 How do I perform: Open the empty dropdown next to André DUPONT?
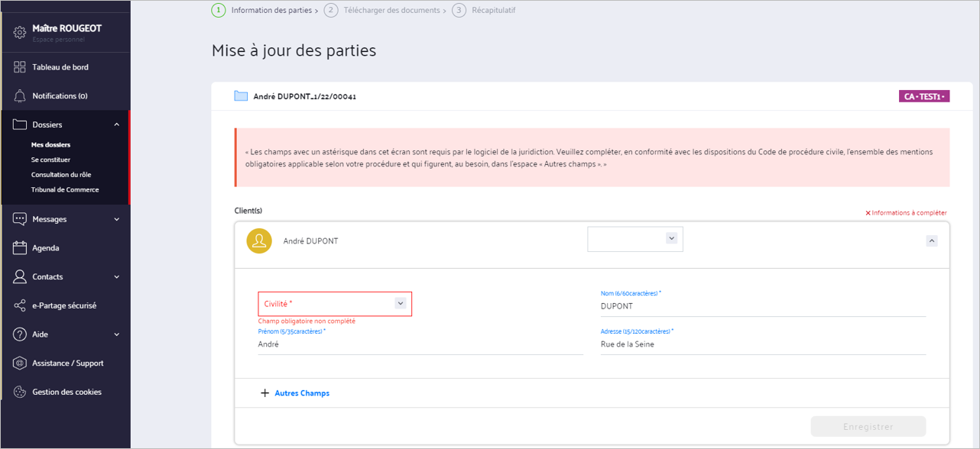pyautogui.click(x=635, y=239)
